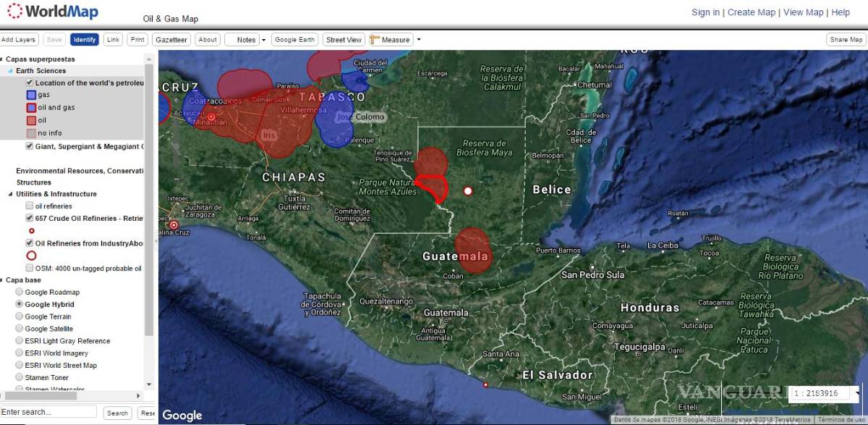868x425 pixels.
Task: Switch base layer to Stamen Toner
Action: point(20,376)
